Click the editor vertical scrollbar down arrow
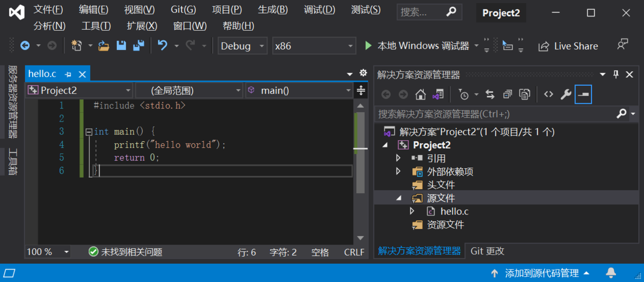 pos(360,238)
